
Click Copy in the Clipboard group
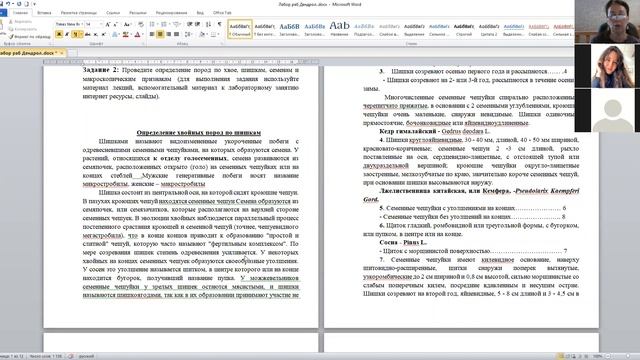[23, 29]
